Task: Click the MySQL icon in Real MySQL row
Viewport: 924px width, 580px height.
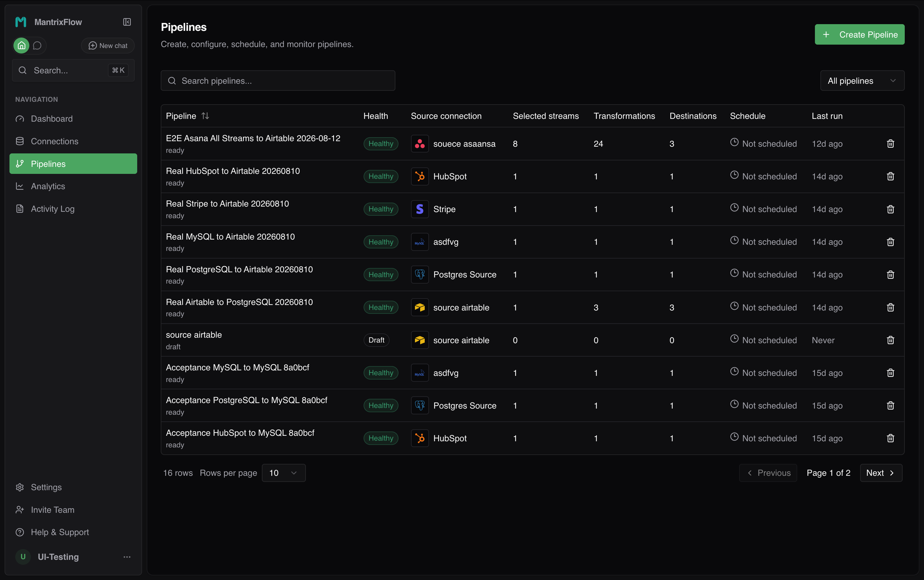Action: [x=420, y=242]
